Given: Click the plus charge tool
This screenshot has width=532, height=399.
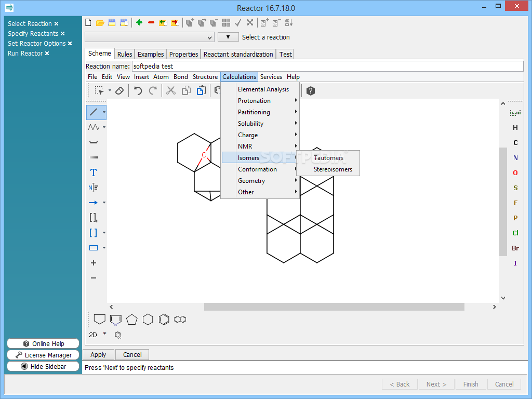Looking at the screenshot, I should coord(94,263).
